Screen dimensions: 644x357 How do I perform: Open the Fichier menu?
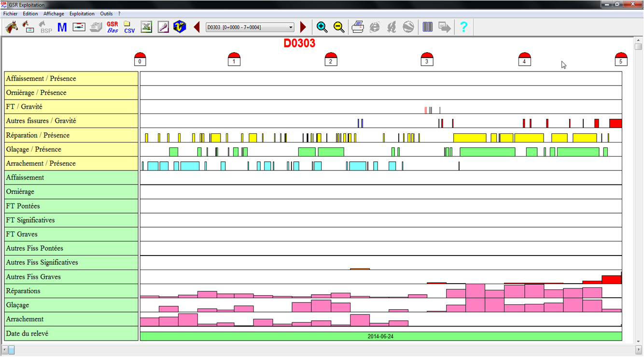(10, 14)
